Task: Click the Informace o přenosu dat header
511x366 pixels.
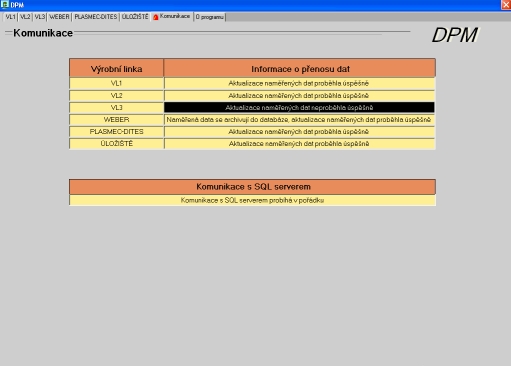Action: 300,69
